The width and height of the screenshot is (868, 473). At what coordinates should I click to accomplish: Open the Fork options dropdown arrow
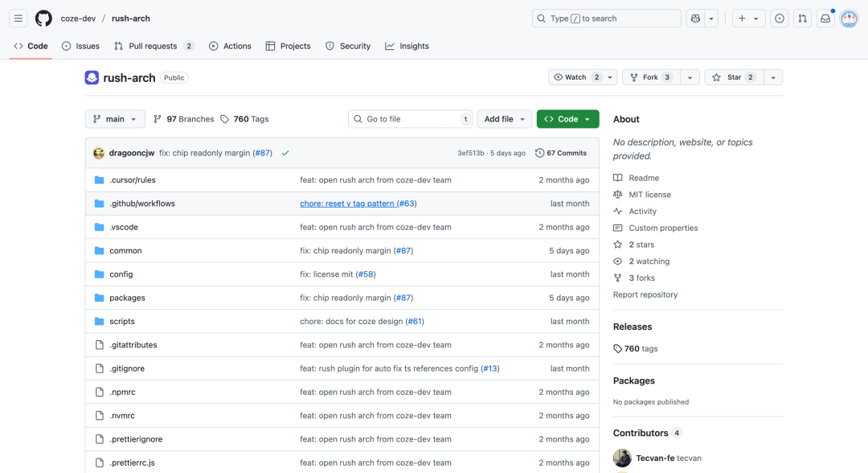tap(690, 77)
